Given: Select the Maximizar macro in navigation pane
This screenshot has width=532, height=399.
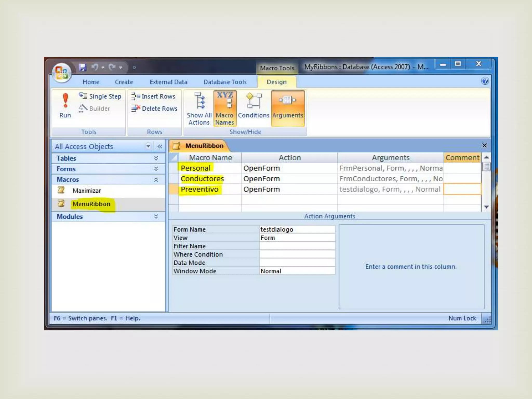Looking at the screenshot, I should pyautogui.click(x=87, y=191).
